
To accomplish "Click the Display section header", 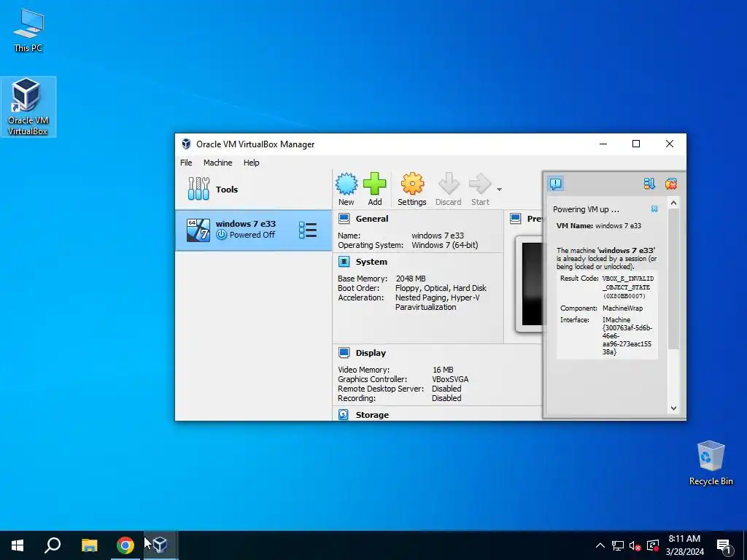I will pos(371,353).
